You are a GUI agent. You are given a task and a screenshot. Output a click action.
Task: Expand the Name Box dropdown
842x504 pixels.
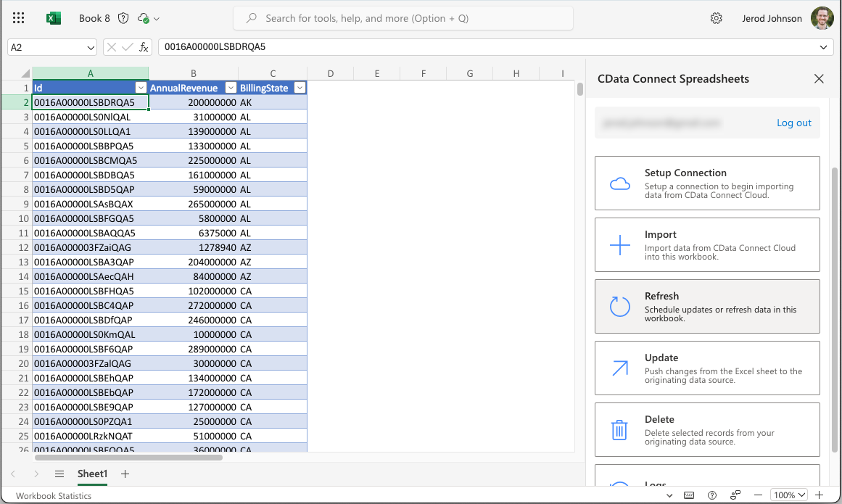pos(91,47)
